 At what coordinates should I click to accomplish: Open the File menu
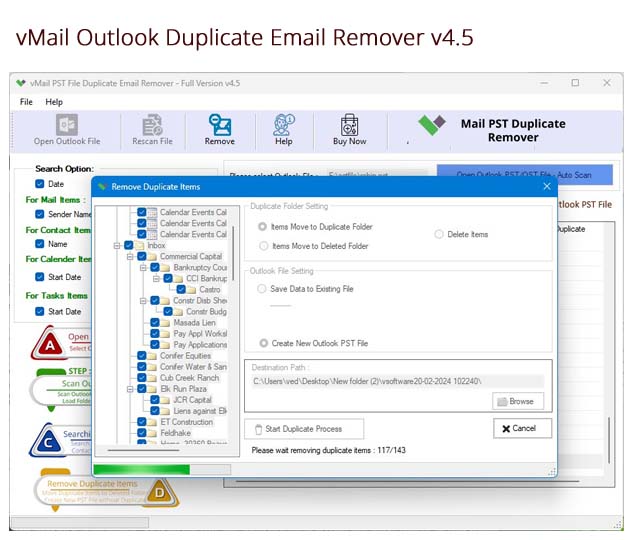[26, 102]
